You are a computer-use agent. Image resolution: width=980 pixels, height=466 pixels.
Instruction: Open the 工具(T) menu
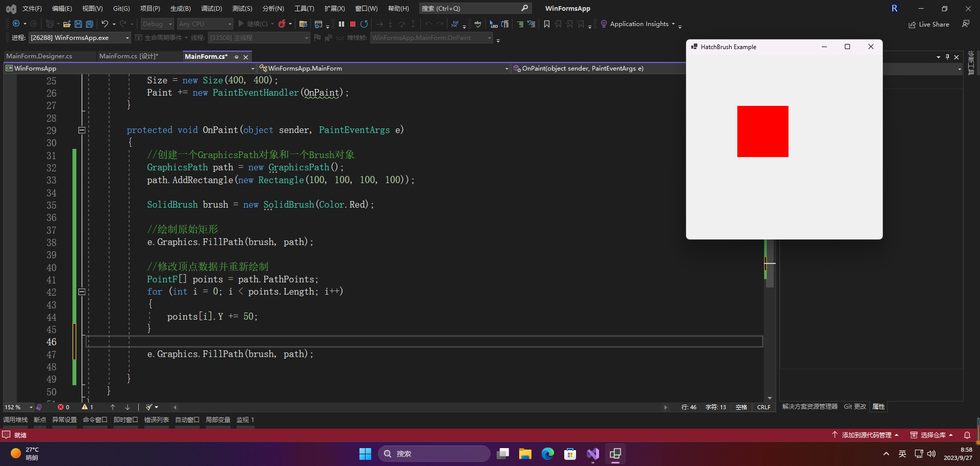tap(304, 8)
